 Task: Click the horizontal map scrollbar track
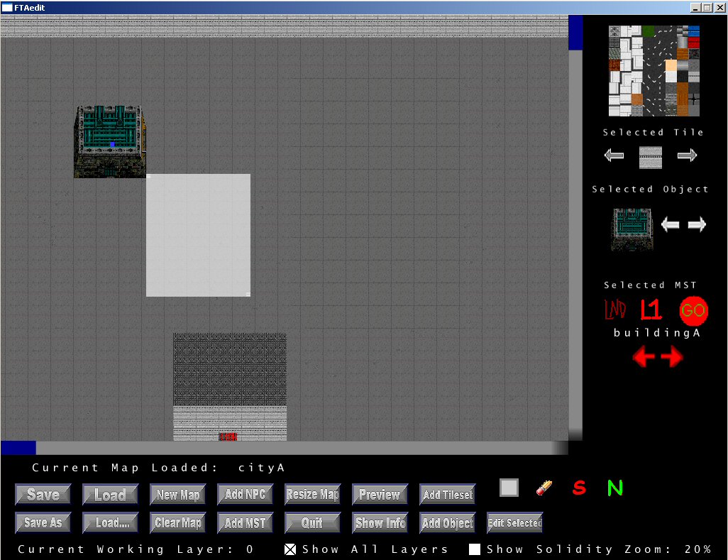[284, 448]
